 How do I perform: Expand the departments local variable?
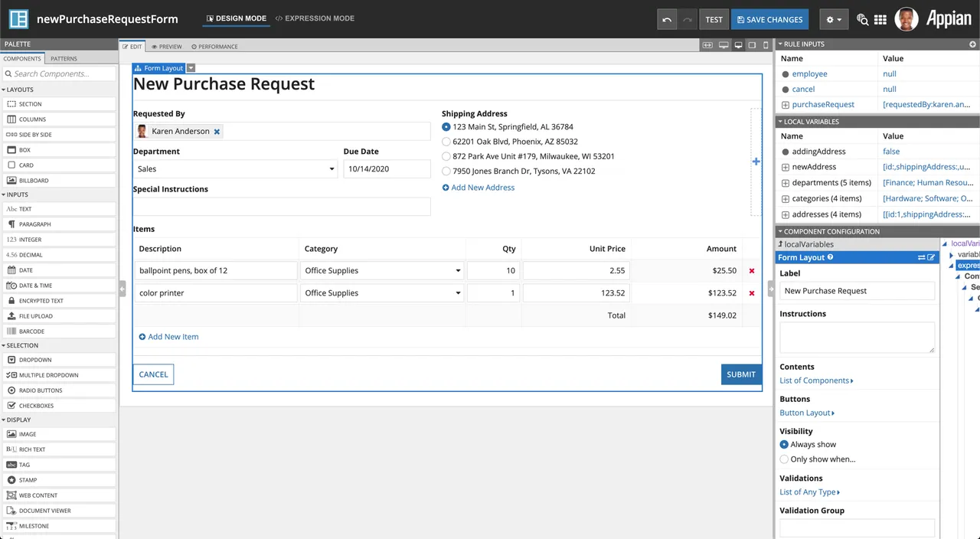[786, 183]
